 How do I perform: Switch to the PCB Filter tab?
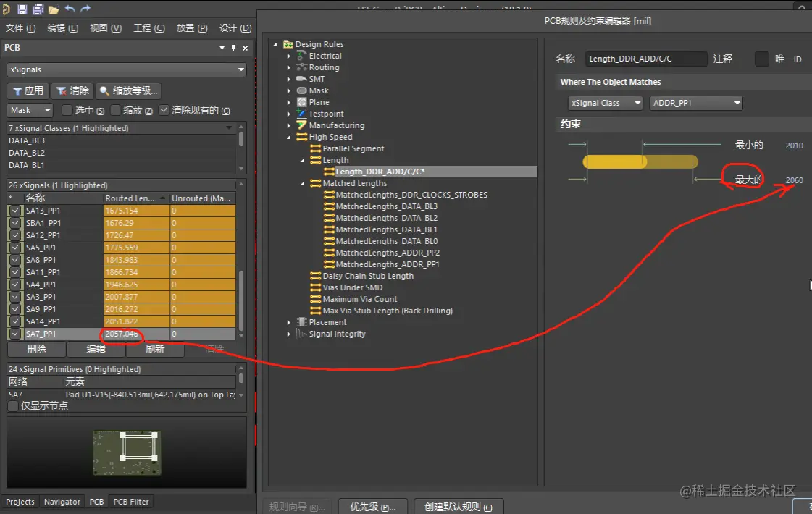tap(131, 502)
